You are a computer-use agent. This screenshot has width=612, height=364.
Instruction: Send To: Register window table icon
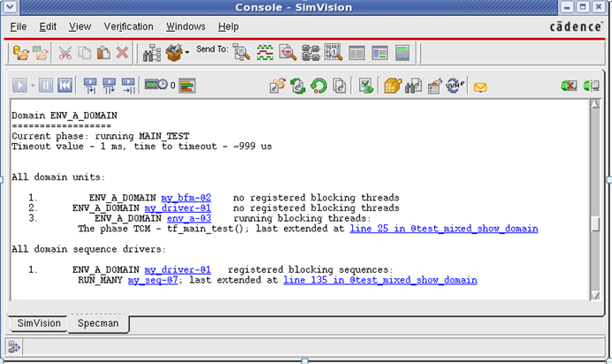(x=356, y=53)
